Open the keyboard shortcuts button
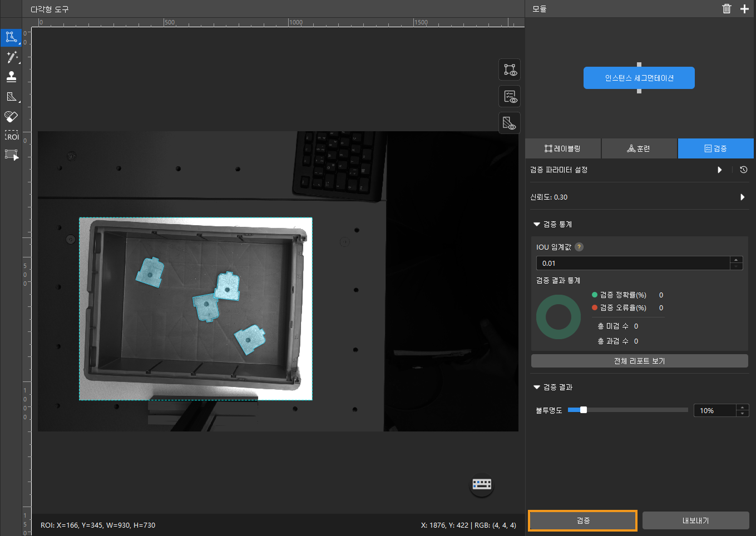Screen dimensions: 756x536 482,484
